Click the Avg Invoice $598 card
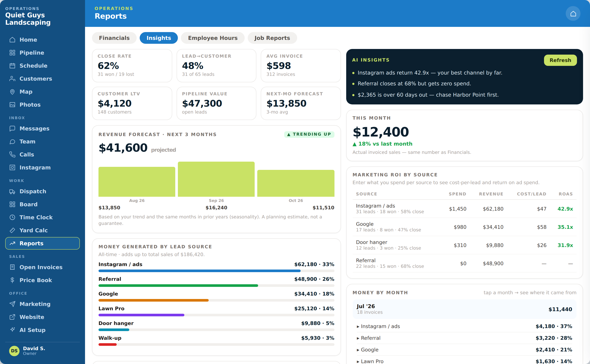 click(x=301, y=66)
